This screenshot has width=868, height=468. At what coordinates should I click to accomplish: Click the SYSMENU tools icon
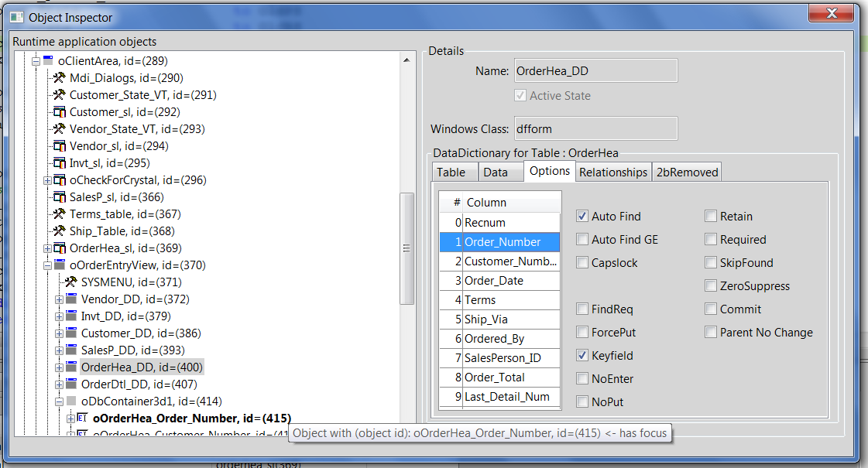click(x=70, y=282)
